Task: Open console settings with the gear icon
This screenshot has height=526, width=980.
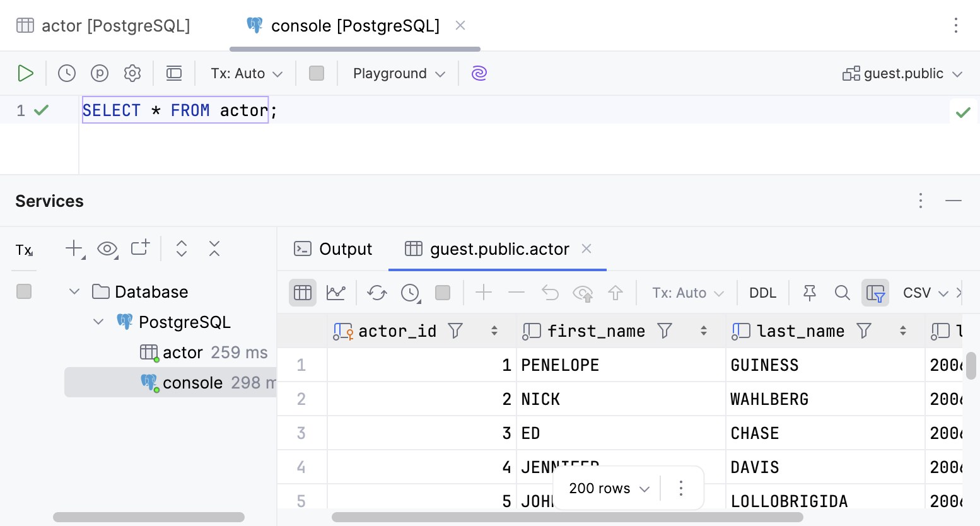Action: click(132, 73)
